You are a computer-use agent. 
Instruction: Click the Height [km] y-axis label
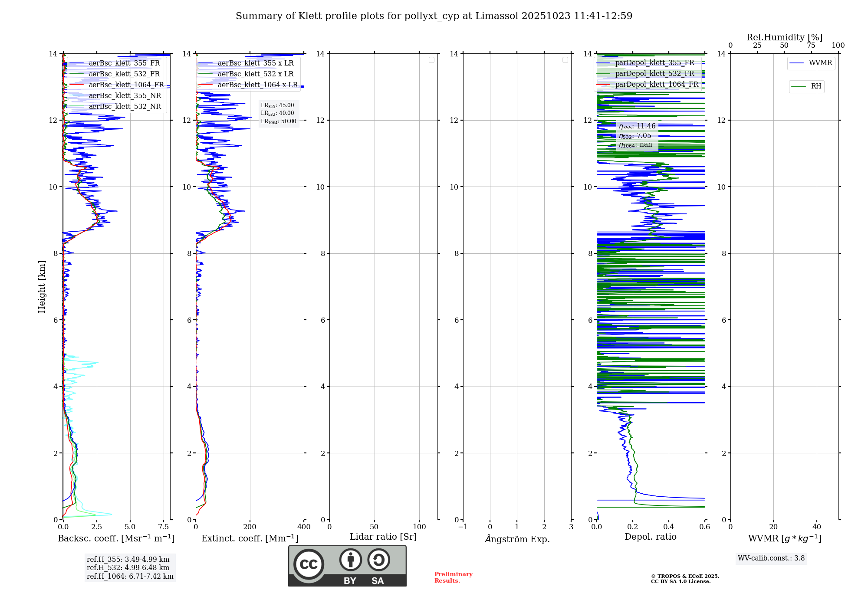[42, 287]
